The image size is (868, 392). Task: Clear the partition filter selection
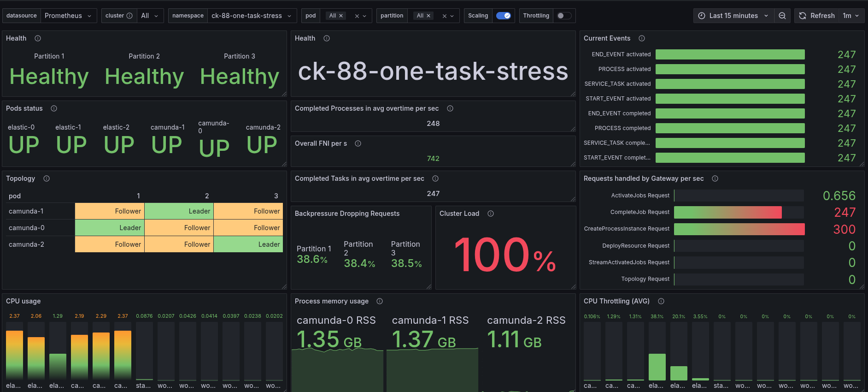(x=445, y=16)
